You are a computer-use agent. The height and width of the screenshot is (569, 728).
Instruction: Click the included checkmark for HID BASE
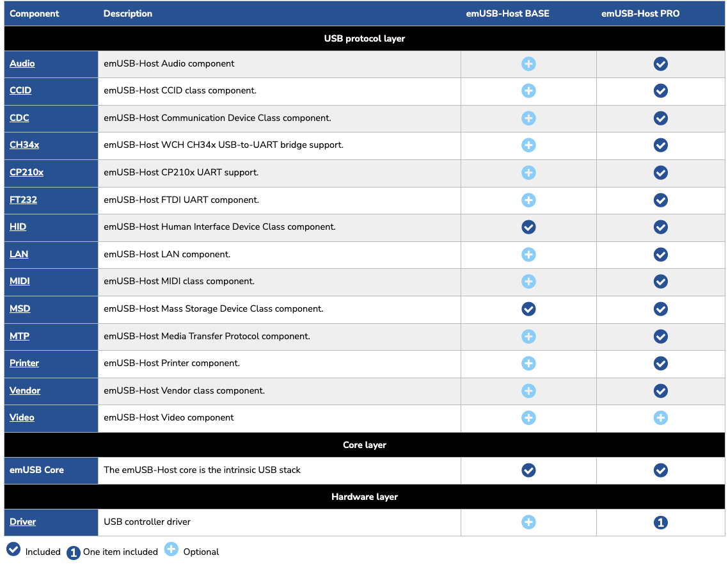pyautogui.click(x=528, y=227)
